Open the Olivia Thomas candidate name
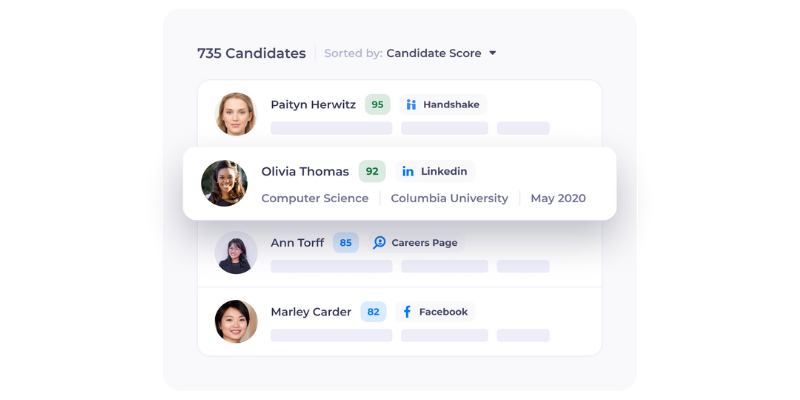 (x=305, y=171)
